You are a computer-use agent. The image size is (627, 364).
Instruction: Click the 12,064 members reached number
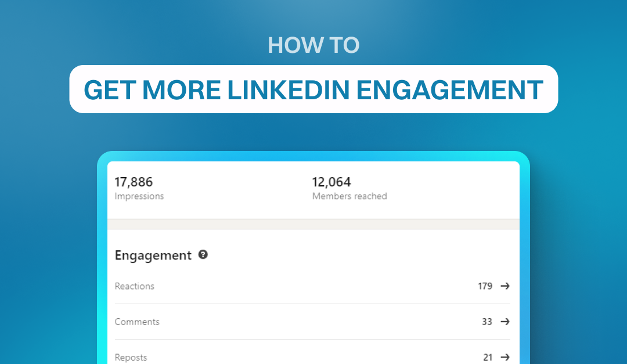pyautogui.click(x=331, y=182)
